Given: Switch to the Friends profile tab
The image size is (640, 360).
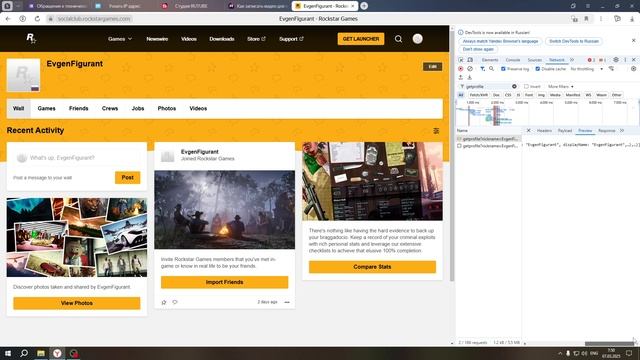Looking at the screenshot, I should tap(78, 109).
